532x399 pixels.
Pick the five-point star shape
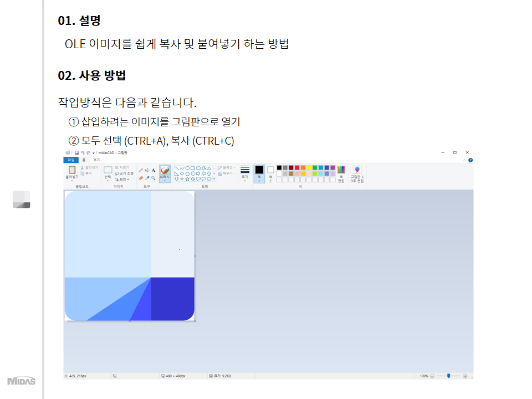pos(187,179)
